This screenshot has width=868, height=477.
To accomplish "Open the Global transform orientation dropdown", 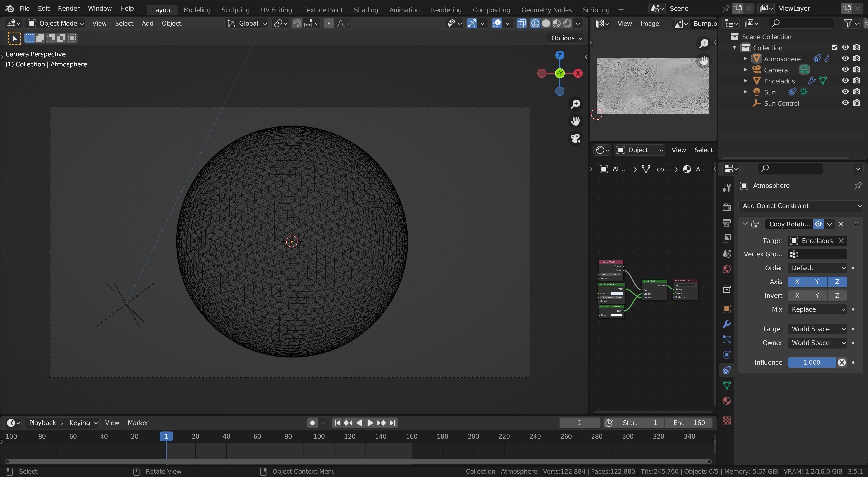I will pos(247,23).
